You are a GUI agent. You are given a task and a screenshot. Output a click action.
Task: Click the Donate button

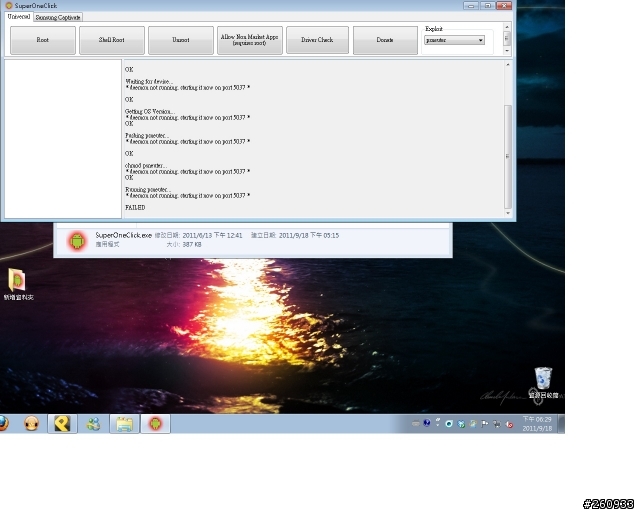coord(385,40)
